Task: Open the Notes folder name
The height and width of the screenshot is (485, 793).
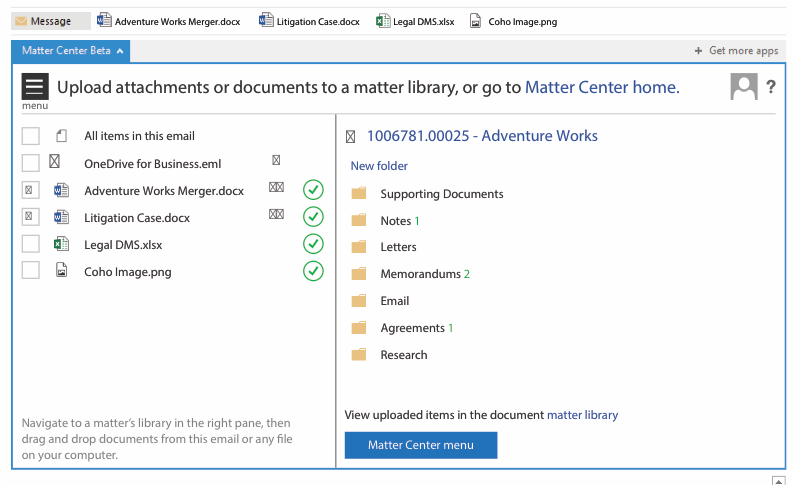Action: click(x=395, y=221)
